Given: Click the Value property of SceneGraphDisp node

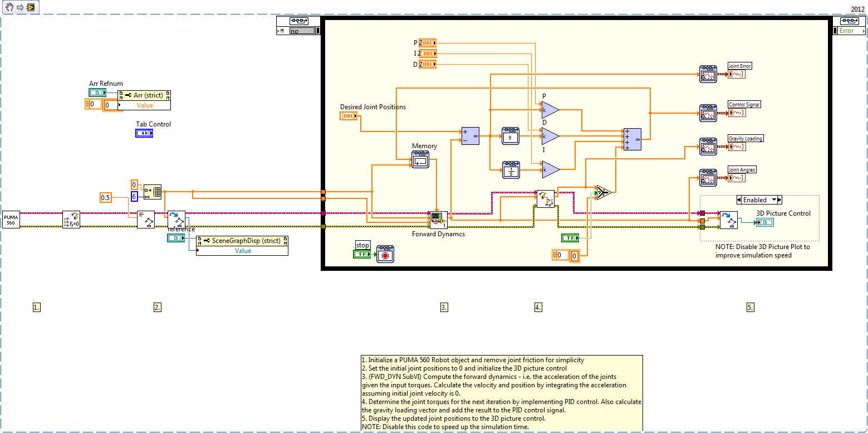Looking at the screenshot, I should [243, 251].
